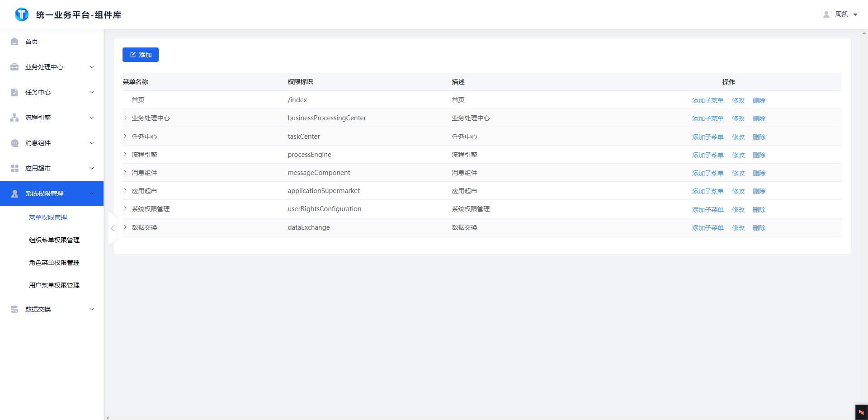Expand 应用超市 sidebar chevron
This screenshot has height=420, width=868.
(x=92, y=168)
